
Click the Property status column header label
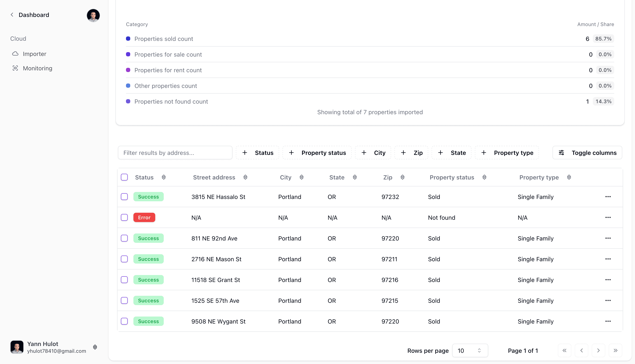(452, 177)
